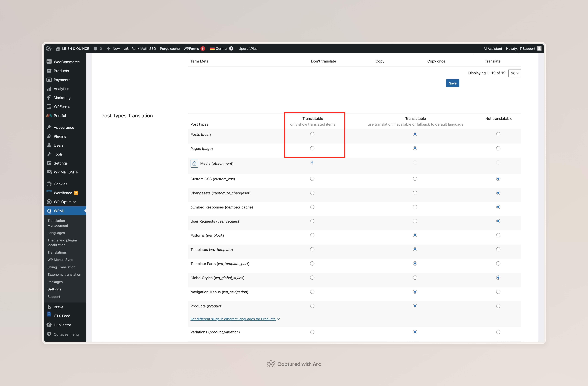Set Templates (wp_template) to Not translatable
This screenshot has width=588, height=386.
(498, 249)
